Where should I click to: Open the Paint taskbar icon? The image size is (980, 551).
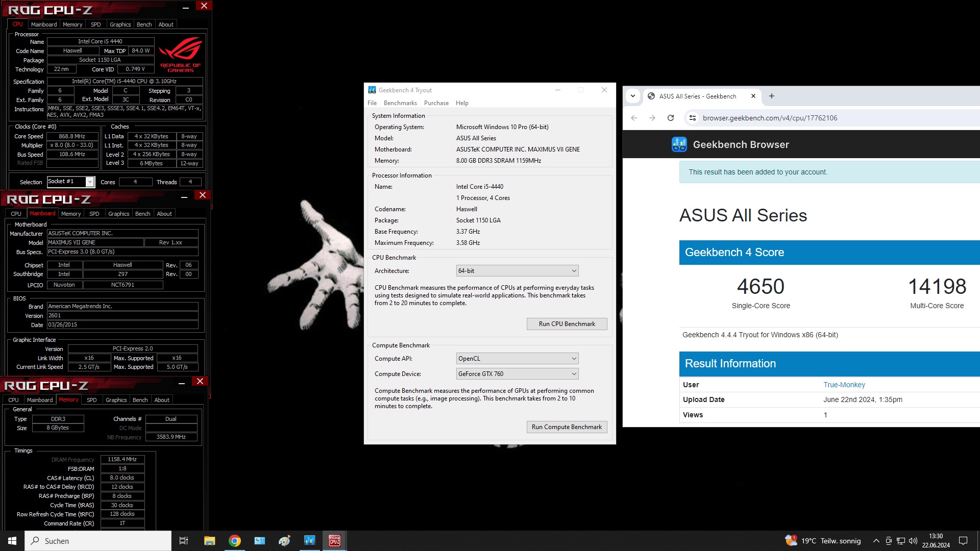[284, 541]
